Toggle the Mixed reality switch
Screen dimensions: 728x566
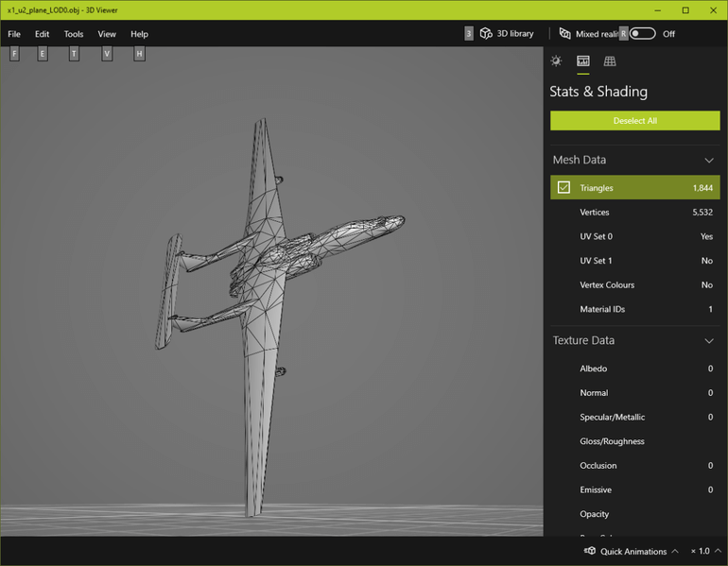point(643,33)
